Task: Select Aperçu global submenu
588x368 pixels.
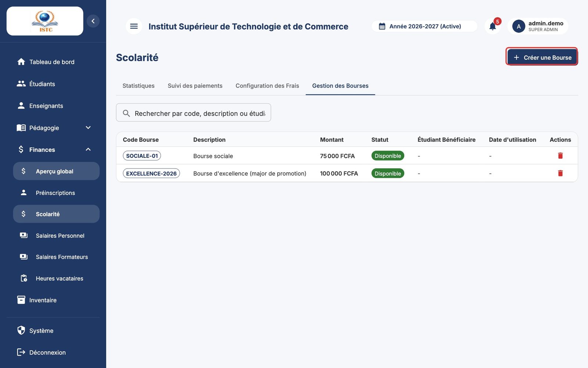Action: tap(56, 171)
